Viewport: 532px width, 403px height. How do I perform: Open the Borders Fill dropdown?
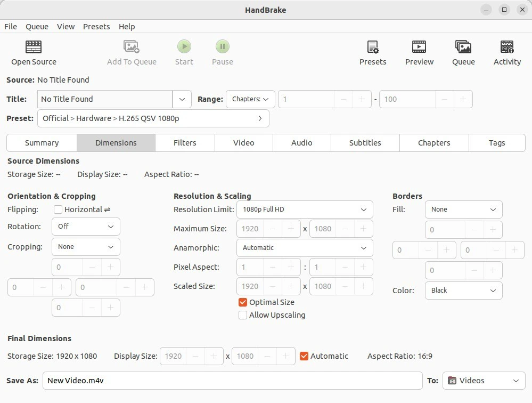click(x=463, y=209)
